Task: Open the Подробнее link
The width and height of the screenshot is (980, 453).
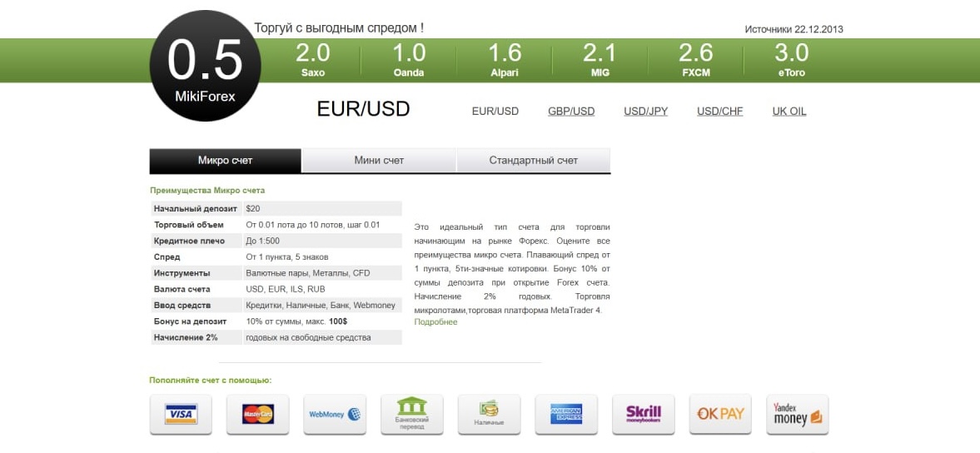Action: point(435,321)
